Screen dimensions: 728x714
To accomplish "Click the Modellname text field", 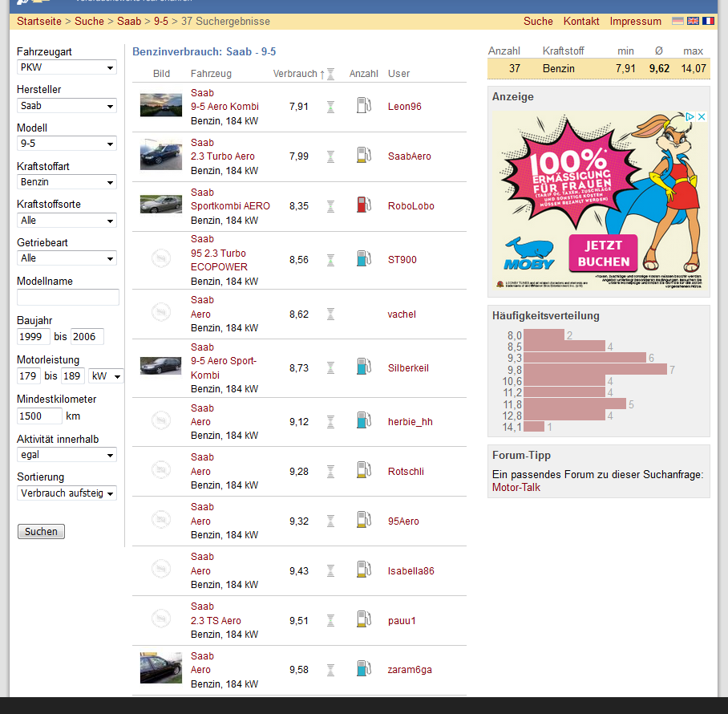I will (x=68, y=298).
